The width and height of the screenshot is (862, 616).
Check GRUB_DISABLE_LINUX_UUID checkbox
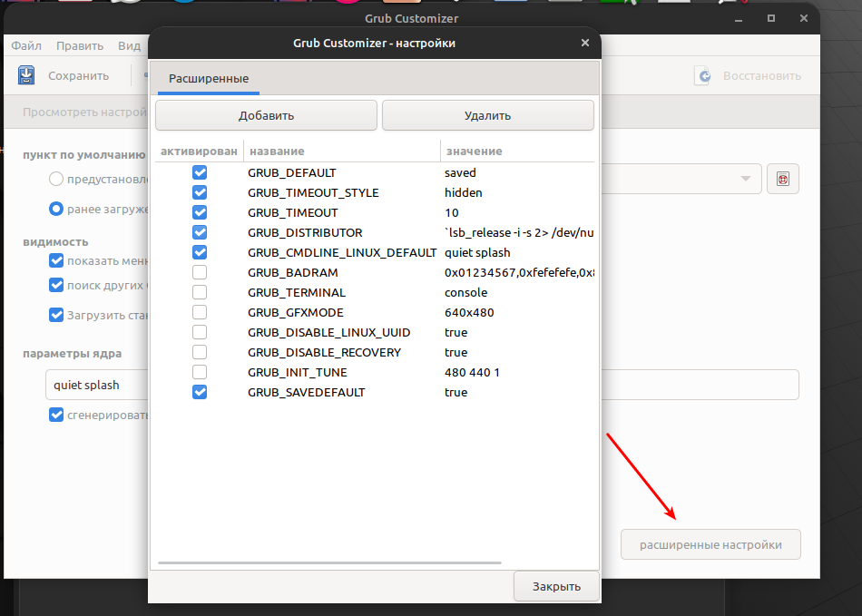(200, 332)
